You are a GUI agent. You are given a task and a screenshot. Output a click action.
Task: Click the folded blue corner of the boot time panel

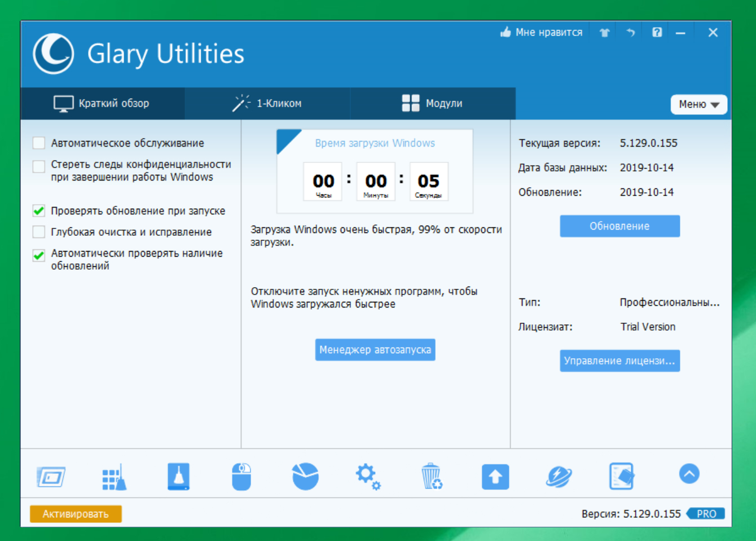285,139
